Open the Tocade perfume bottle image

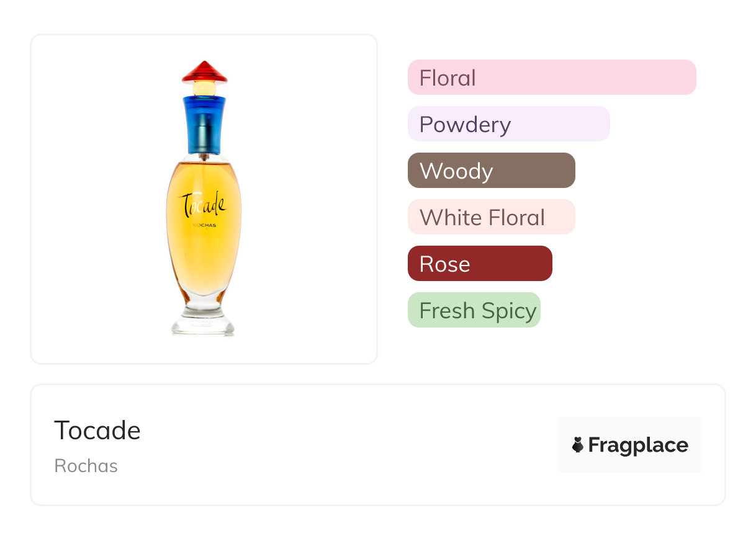204,199
